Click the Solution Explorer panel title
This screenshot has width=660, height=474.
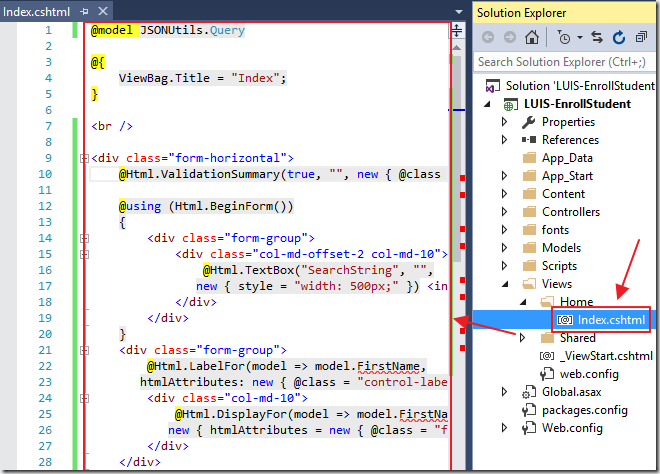[522, 13]
